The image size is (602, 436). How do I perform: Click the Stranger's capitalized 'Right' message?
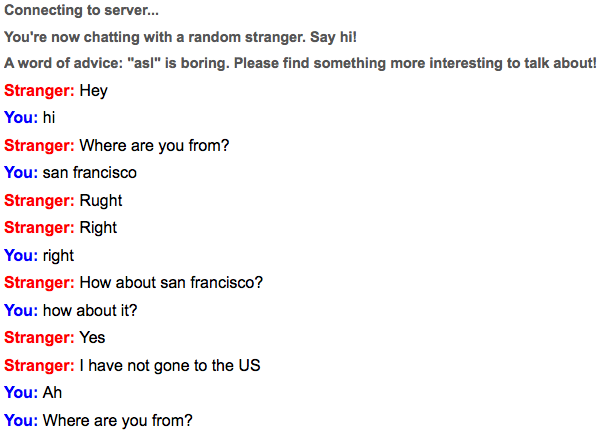click(98, 228)
